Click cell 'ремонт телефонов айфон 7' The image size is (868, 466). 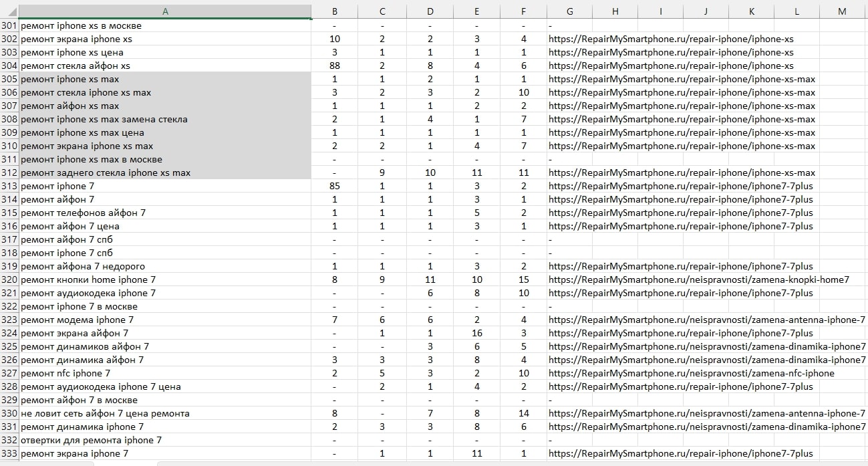tap(166, 213)
